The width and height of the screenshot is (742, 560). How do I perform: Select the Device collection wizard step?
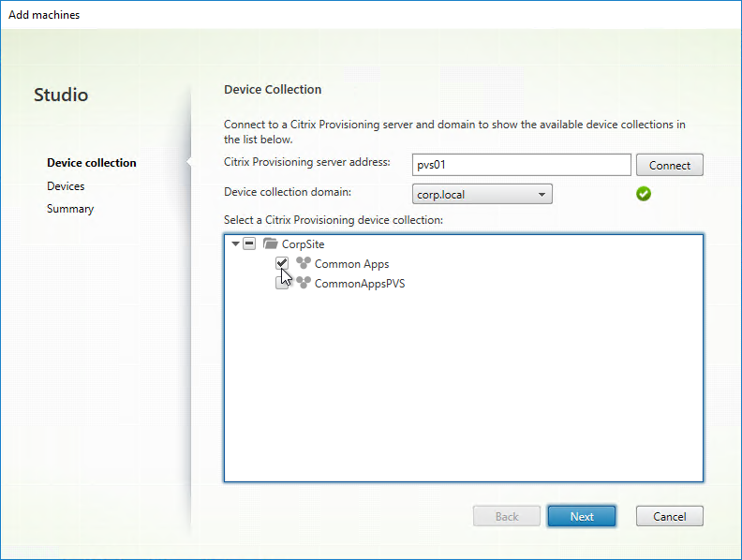[91, 163]
